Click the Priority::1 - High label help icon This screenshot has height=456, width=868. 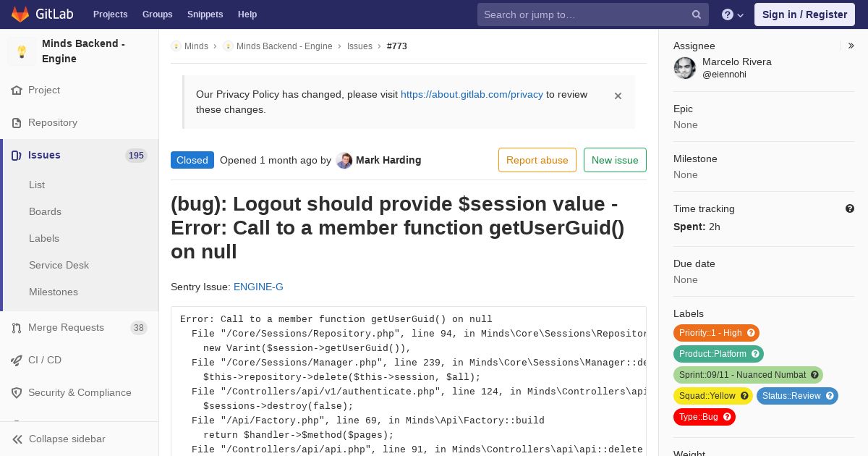click(751, 333)
